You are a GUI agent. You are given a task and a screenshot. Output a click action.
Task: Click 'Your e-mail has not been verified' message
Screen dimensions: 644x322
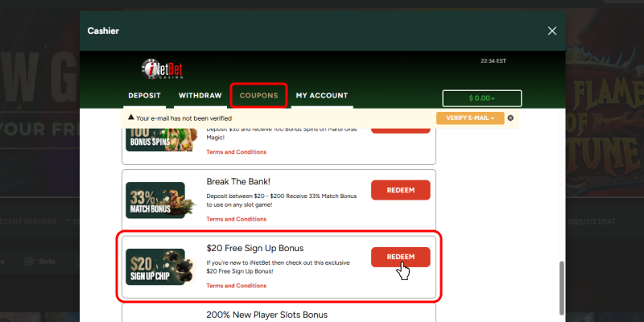(184, 118)
